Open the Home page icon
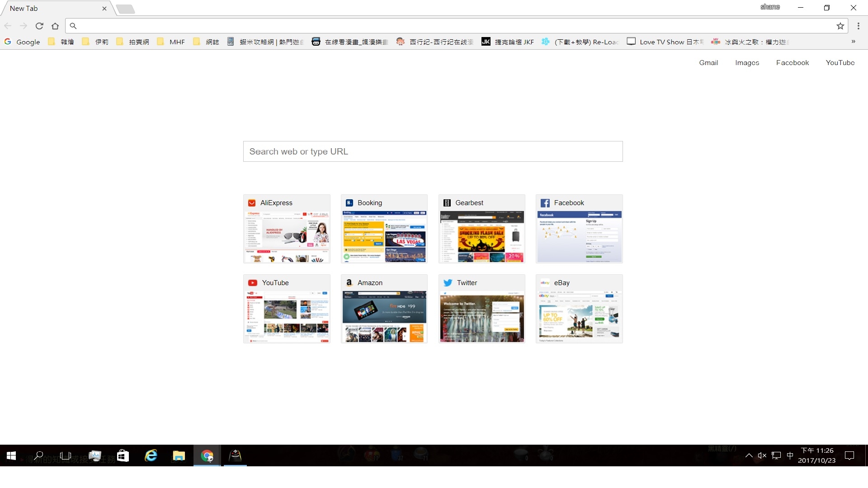The width and height of the screenshot is (868, 488). pyautogui.click(x=55, y=26)
